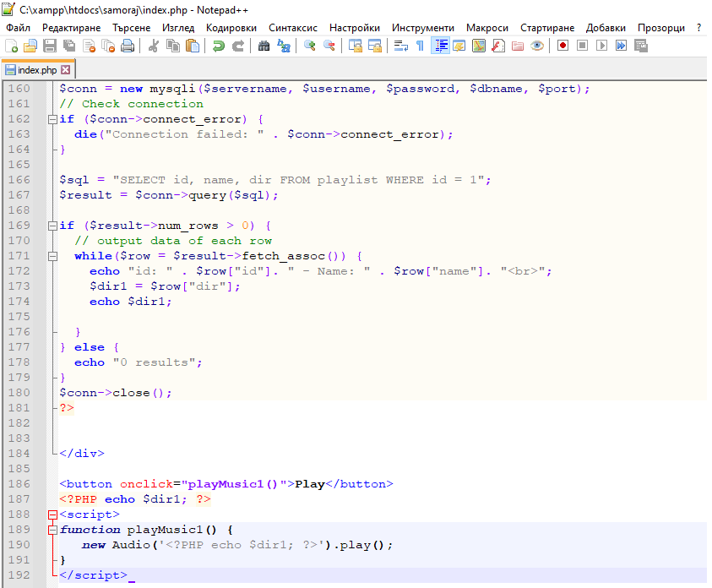Image resolution: width=712 pixels, height=588 pixels.
Task: Click the Close All documents toolbar icon
Action: click(108, 46)
